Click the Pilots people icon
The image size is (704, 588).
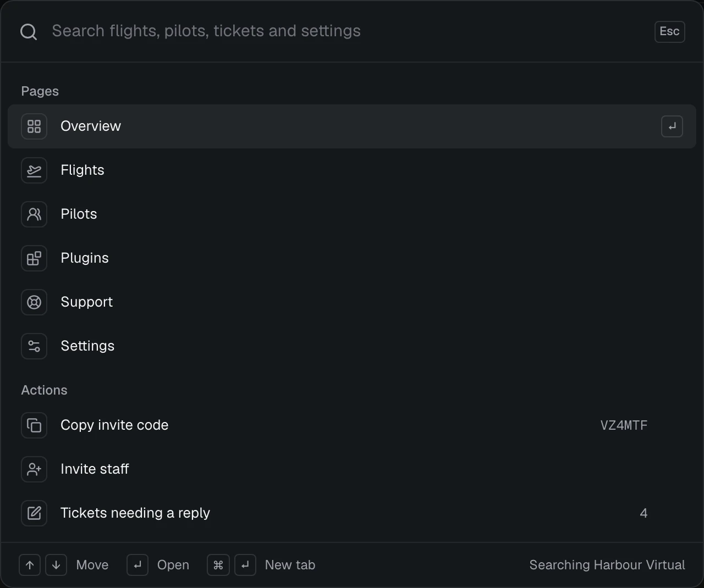point(34,214)
